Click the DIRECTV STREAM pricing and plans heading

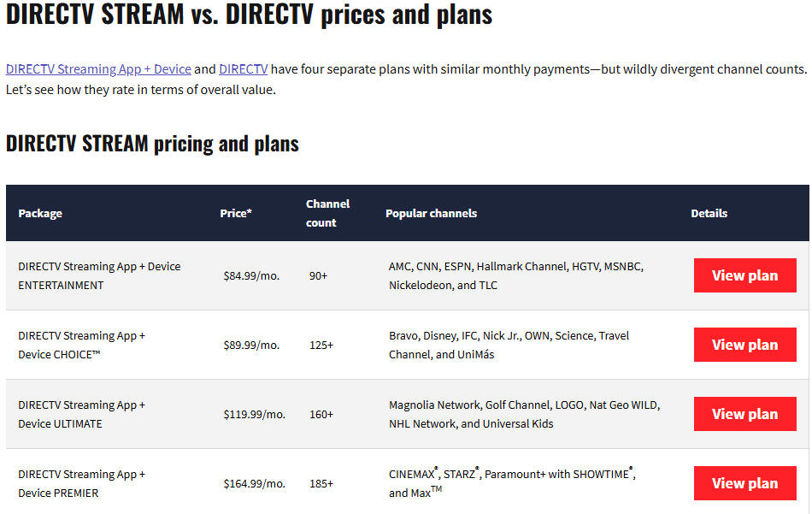(152, 144)
